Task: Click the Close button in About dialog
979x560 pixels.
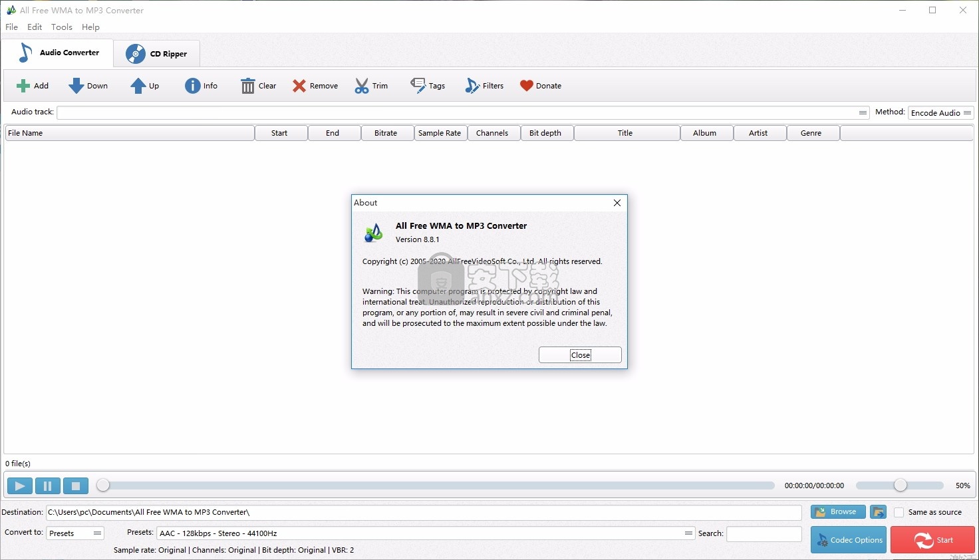Action: point(580,355)
